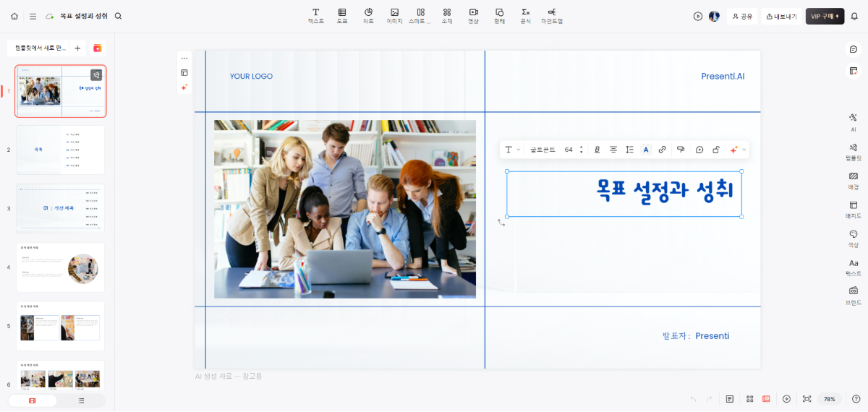Open the smart layout tool (스마트)
The width and height of the screenshot is (868, 412).
[420, 16]
